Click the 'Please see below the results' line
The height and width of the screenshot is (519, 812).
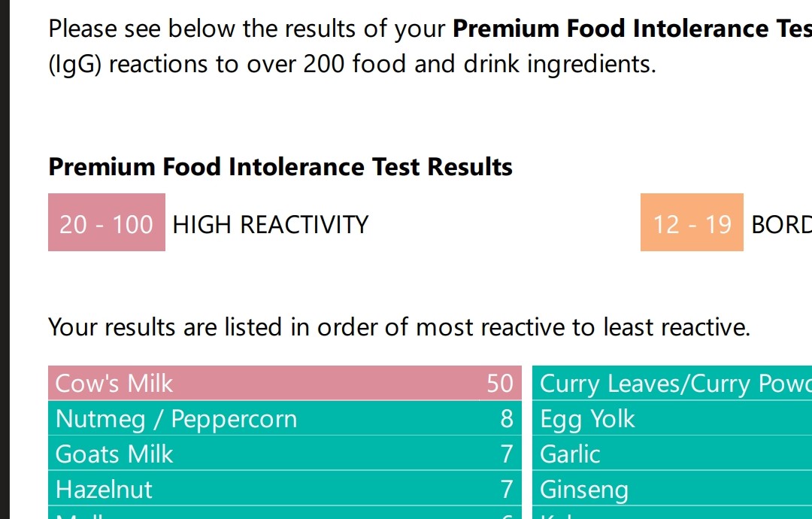(429, 29)
